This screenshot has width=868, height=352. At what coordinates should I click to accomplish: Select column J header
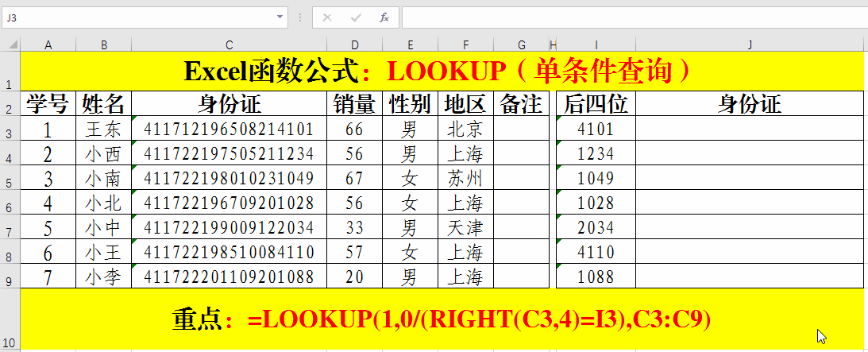(750, 44)
